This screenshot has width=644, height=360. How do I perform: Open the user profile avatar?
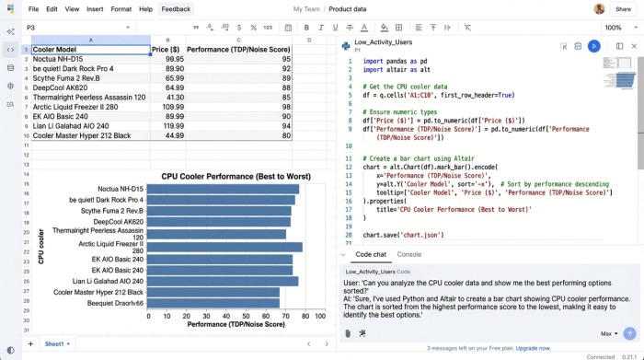pos(599,9)
